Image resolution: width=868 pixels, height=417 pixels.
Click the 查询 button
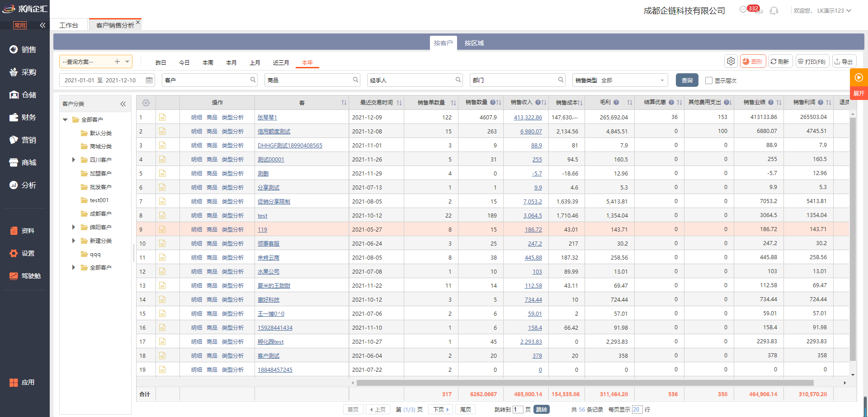click(687, 80)
